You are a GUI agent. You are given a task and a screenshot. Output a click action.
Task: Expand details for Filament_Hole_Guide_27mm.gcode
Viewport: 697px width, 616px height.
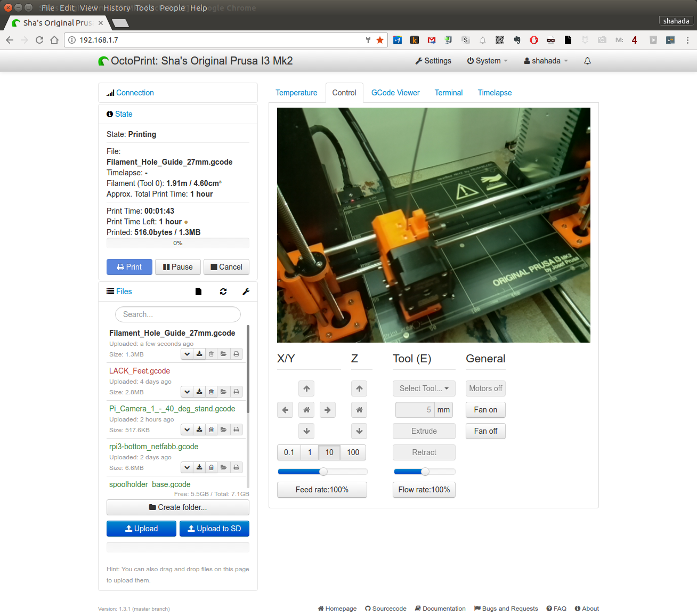point(187,354)
